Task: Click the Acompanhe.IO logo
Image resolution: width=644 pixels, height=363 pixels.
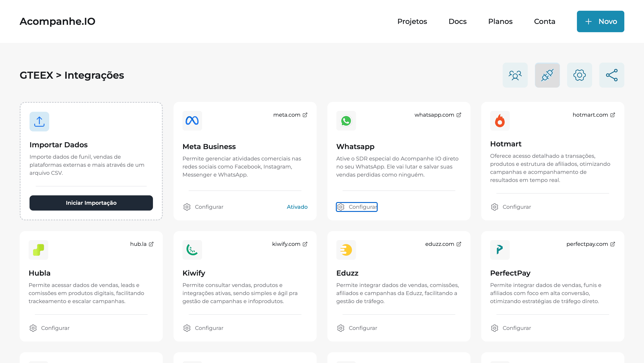Action: click(57, 21)
